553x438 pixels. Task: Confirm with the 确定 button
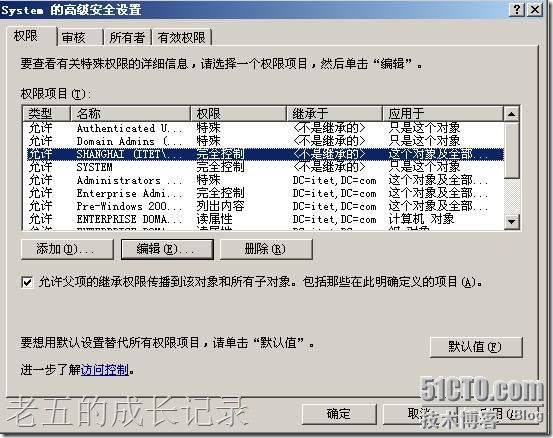(x=339, y=414)
